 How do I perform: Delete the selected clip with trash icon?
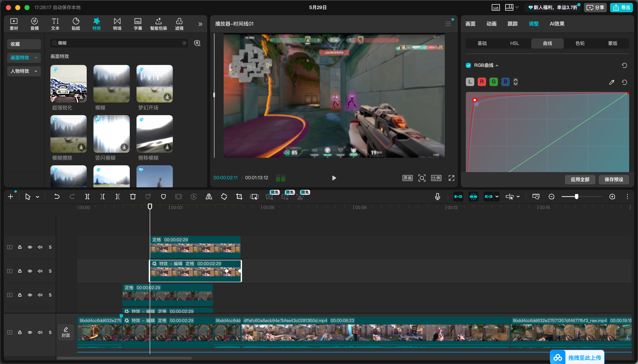coord(133,197)
